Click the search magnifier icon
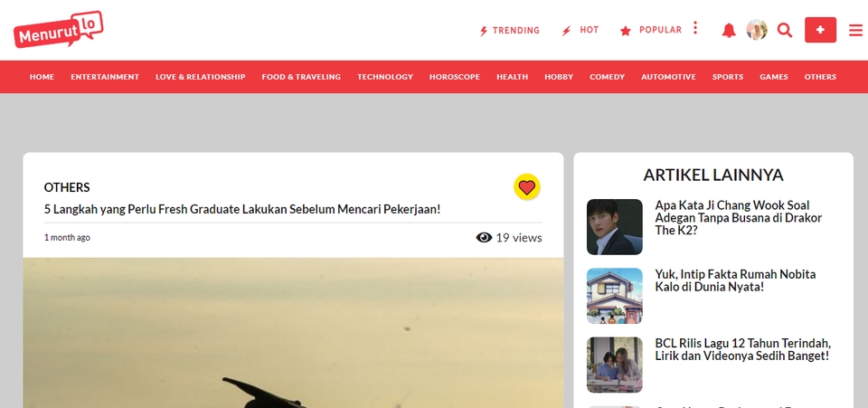 785,30
